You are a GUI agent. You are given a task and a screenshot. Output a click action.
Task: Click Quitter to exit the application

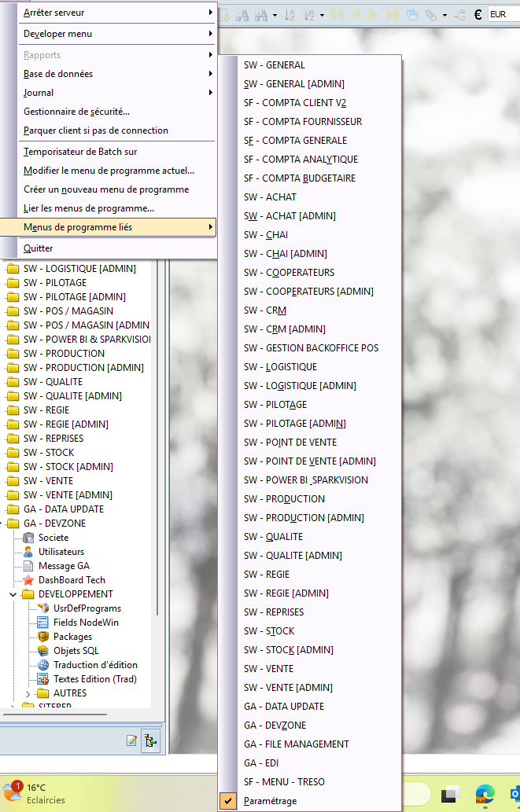[x=38, y=248]
